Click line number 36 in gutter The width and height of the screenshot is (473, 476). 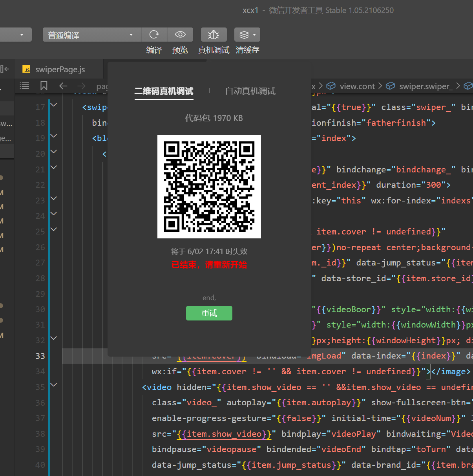pos(40,403)
